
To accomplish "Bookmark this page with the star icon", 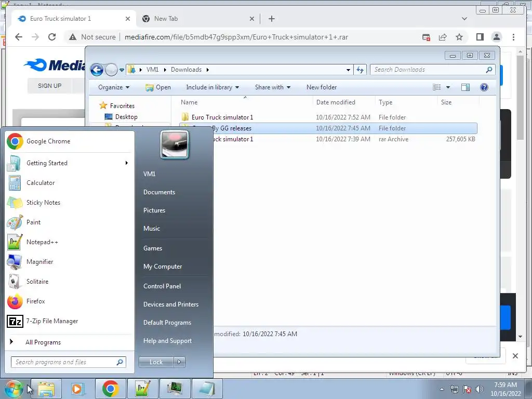I will pyautogui.click(x=459, y=37).
